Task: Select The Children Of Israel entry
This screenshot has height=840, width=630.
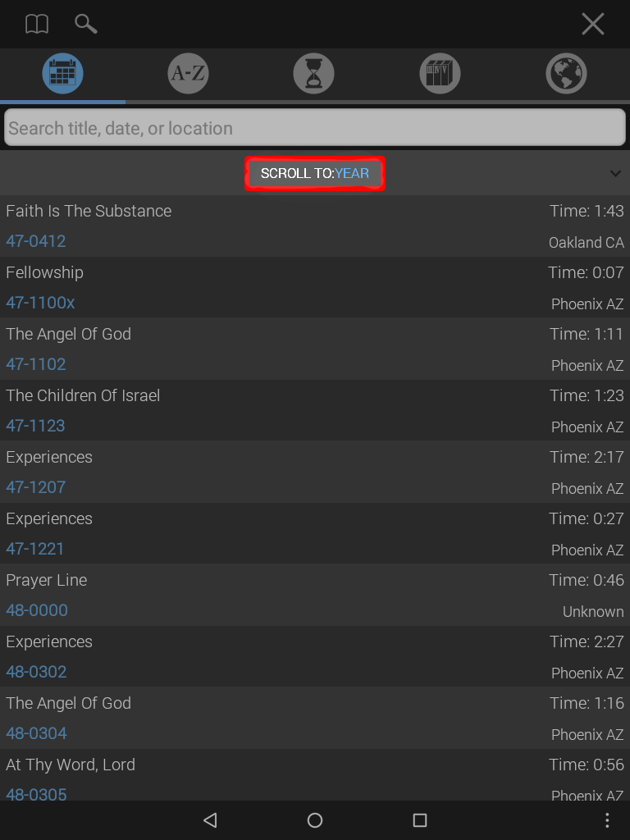Action: [315, 411]
